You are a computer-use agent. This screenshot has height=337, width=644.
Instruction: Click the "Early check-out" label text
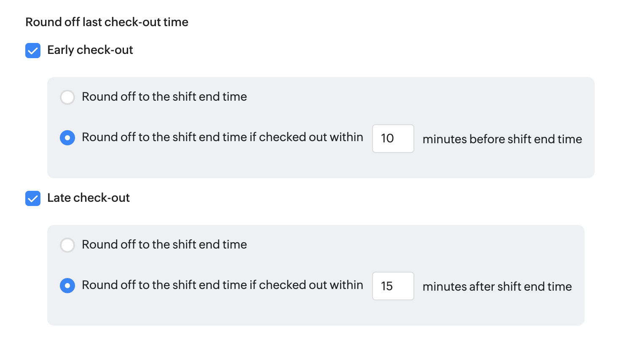[90, 50]
